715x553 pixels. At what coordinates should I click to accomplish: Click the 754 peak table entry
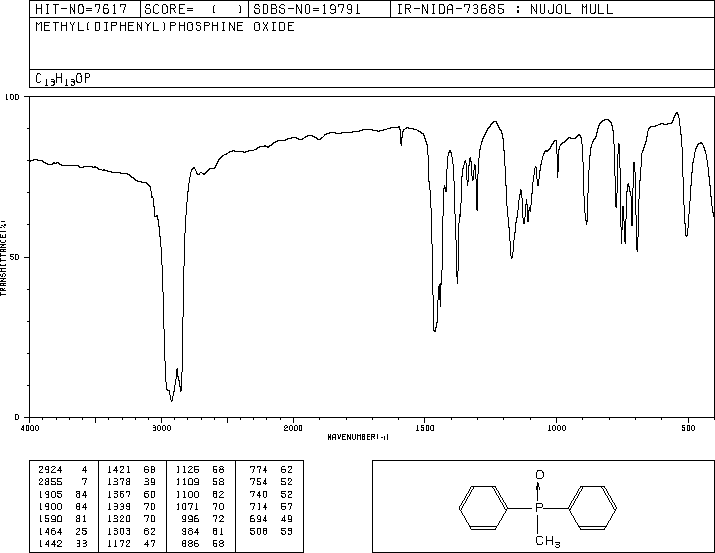point(259,482)
